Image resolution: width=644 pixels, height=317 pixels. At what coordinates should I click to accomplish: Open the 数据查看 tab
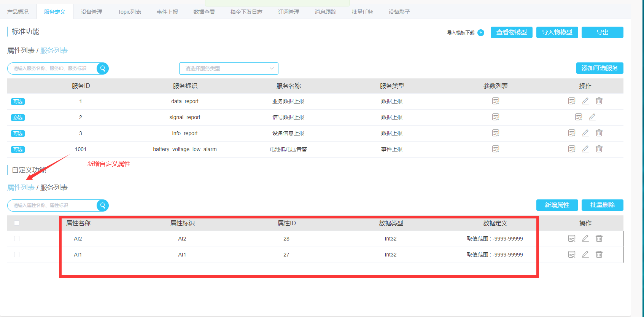coord(204,12)
